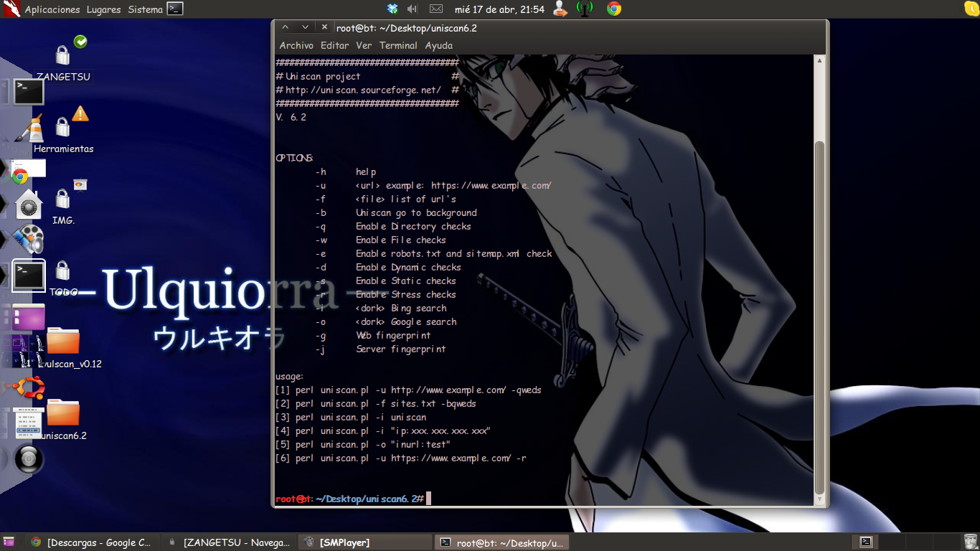This screenshot has height=551, width=980.
Task: Click the top terminal icon in left dock
Action: (29, 92)
